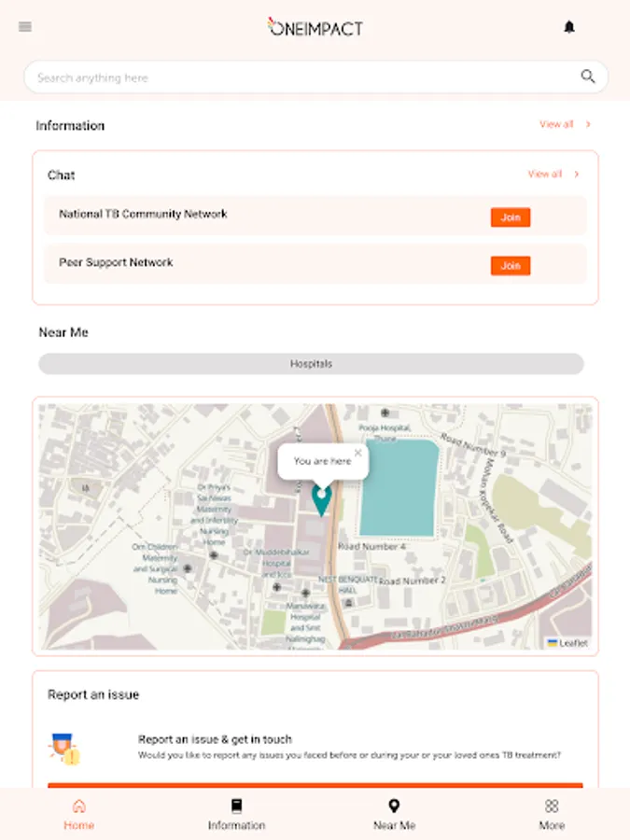This screenshot has width=630, height=840.
Task: Switch to Near Me tab
Action: coord(394,814)
